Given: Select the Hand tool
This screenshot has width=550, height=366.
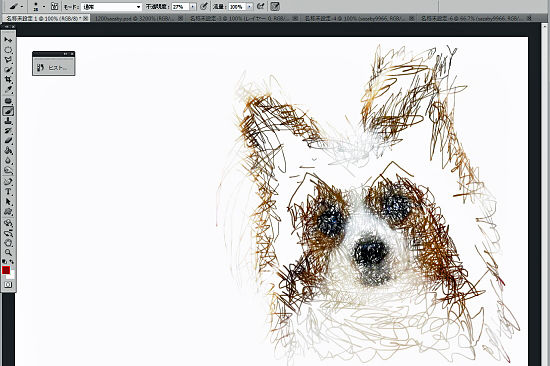Looking at the screenshot, I should (x=8, y=242).
